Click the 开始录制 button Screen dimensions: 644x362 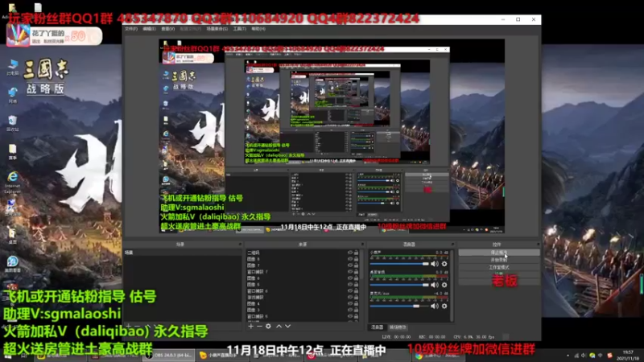click(499, 260)
